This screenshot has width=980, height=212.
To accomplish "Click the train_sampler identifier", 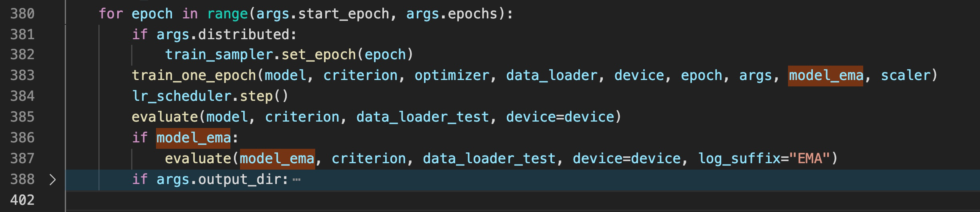I will pos(219,55).
